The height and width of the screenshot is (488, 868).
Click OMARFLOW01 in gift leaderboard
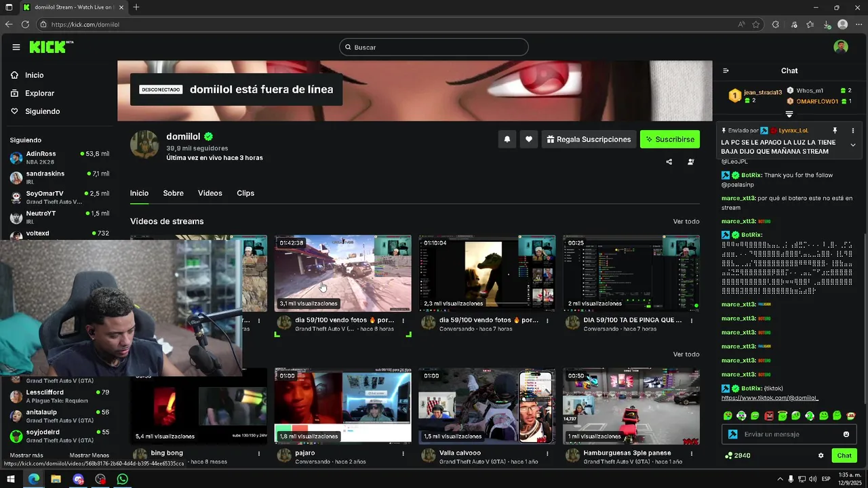pos(817,101)
